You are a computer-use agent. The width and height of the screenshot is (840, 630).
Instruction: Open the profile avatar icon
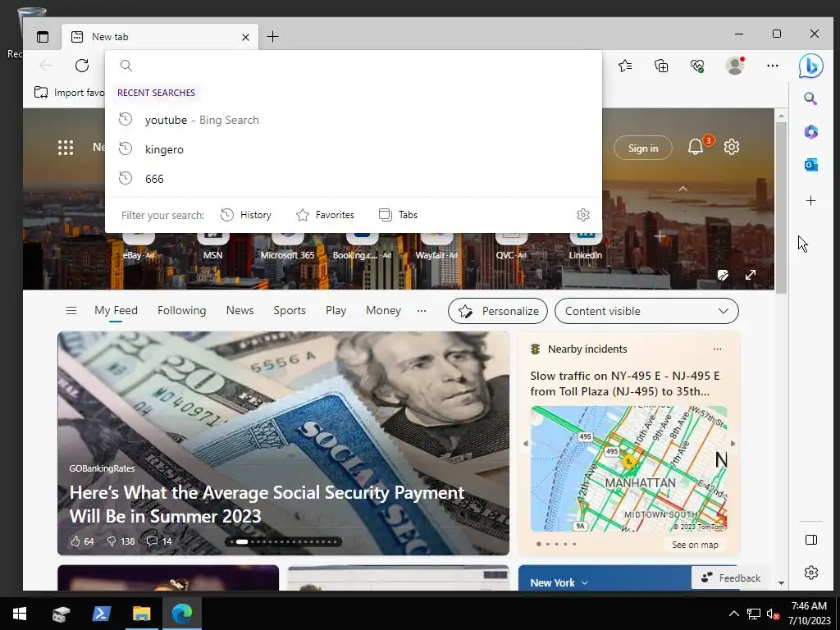(735, 66)
